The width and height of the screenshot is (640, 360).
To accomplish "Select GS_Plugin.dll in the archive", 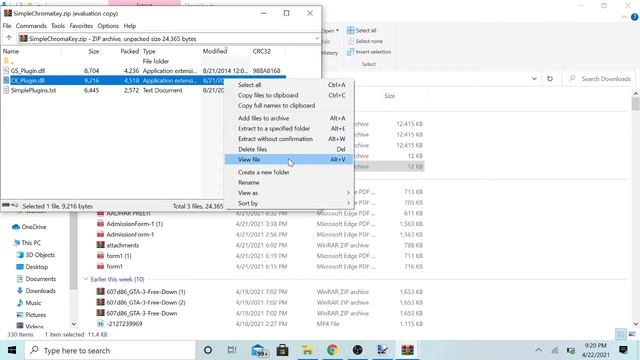I will tap(28, 71).
